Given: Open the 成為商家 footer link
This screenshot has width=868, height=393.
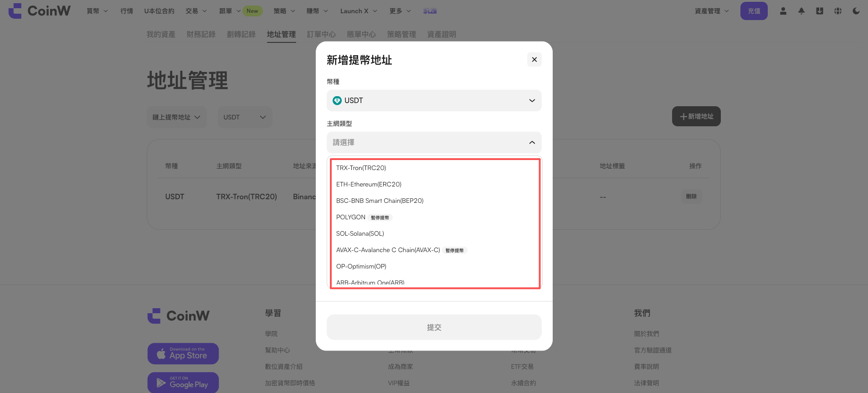Looking at the screenshot, I should 401,367.
